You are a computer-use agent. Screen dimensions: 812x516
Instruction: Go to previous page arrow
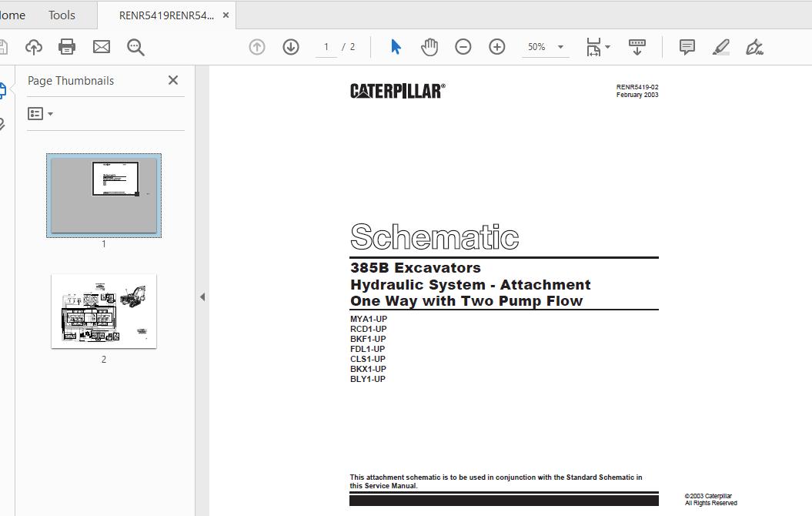click(x=257, y=47)
